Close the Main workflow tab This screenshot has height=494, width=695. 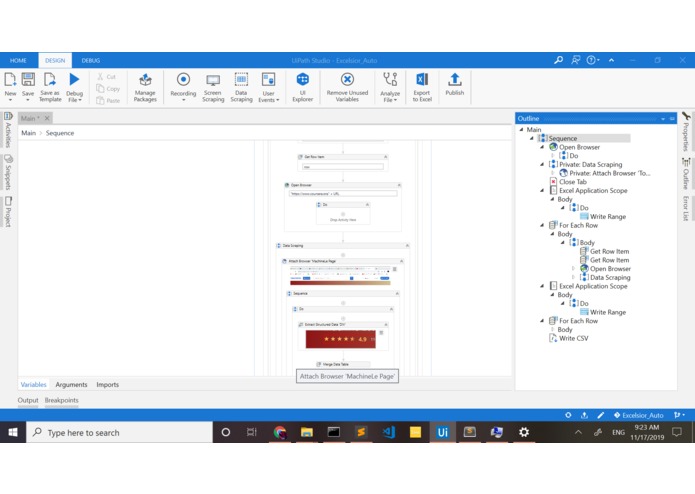point(47,118)
